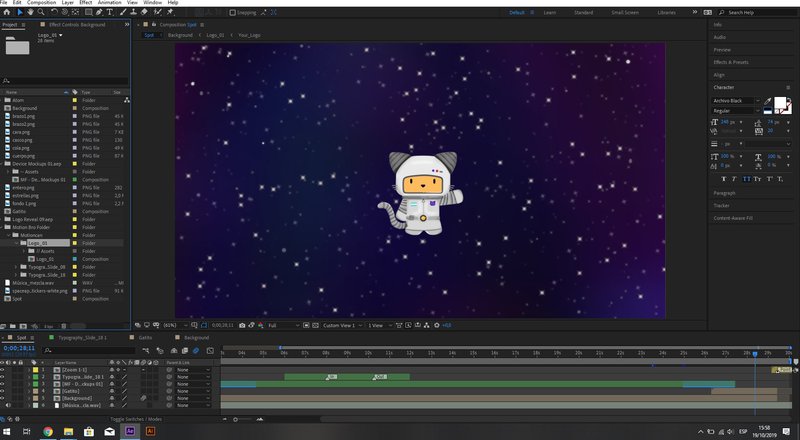Image resolution: width=800 pixels, height=440 pixels.
Task: Open parent dropdown of Background layer
Action: pos(193,398)
